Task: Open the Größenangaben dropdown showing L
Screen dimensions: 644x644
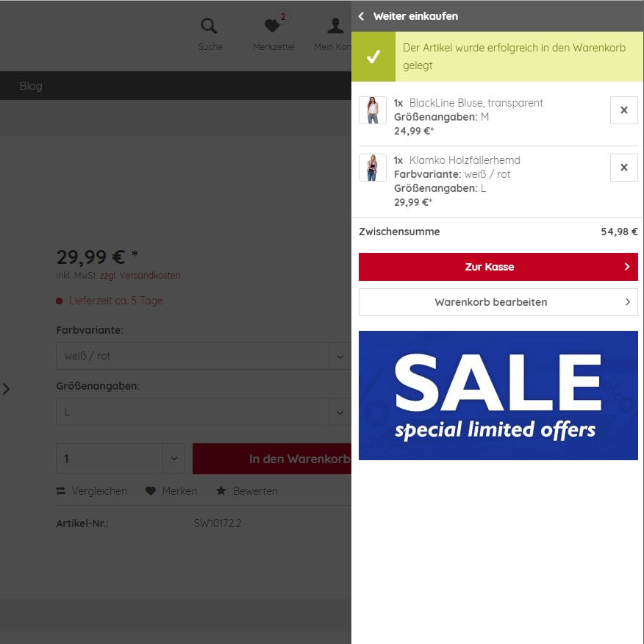Action: [204, 412]
